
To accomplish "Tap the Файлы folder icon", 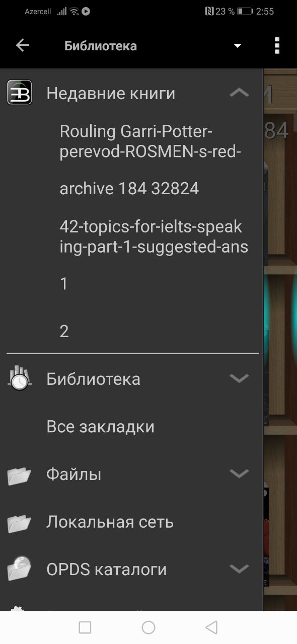I will [20, 474].
